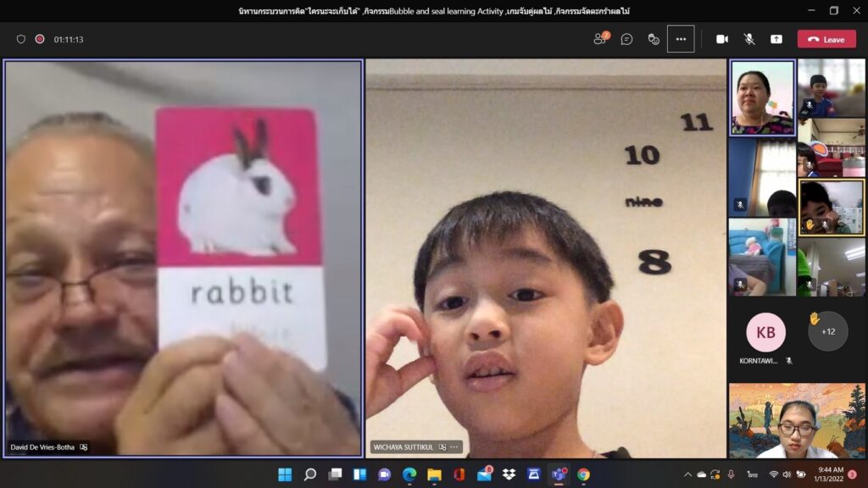This screenshot has width=868, height=488.
Task: Open the meeting chat
Action: click(626, 39)
